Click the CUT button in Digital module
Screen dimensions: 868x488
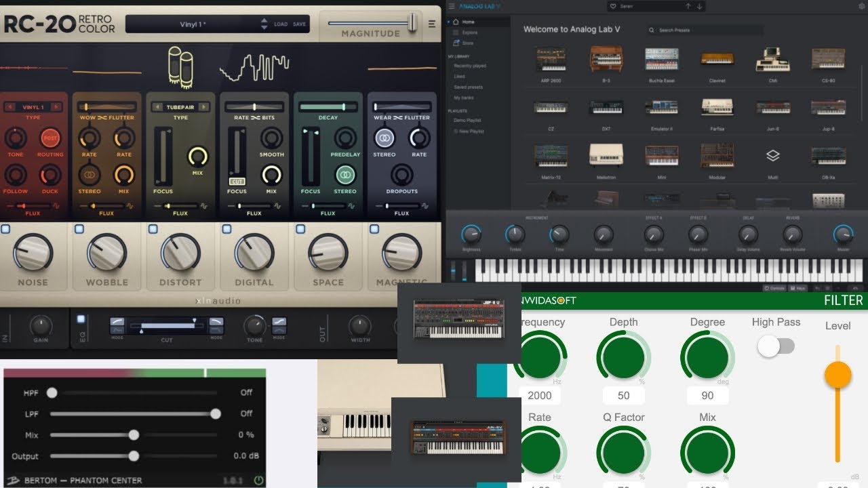[x=237, y=182]
